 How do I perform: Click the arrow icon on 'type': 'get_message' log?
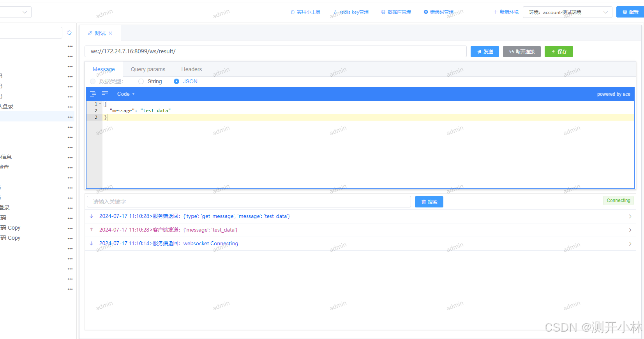pyautogui.click(x=92, y=216)
